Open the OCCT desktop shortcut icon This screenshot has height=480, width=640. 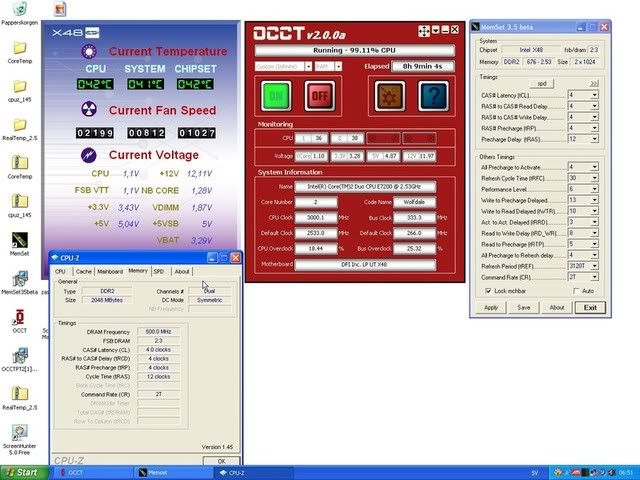click(19, 318)
